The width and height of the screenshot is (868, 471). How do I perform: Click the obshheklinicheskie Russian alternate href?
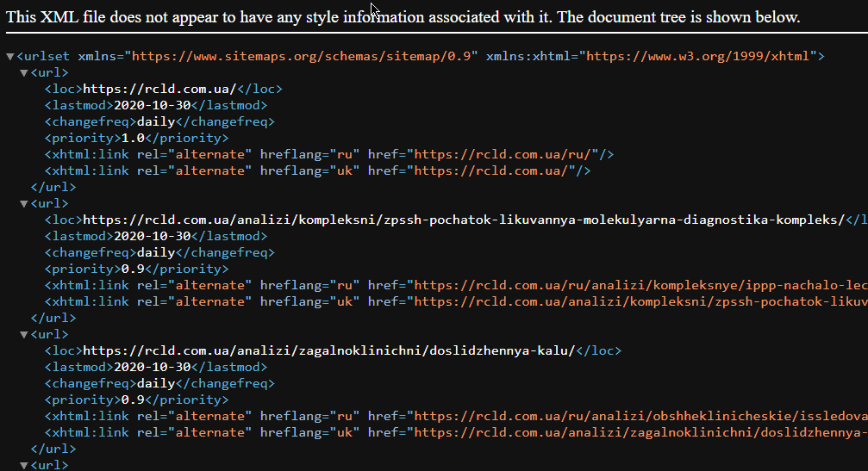click(x=638, y=416)
